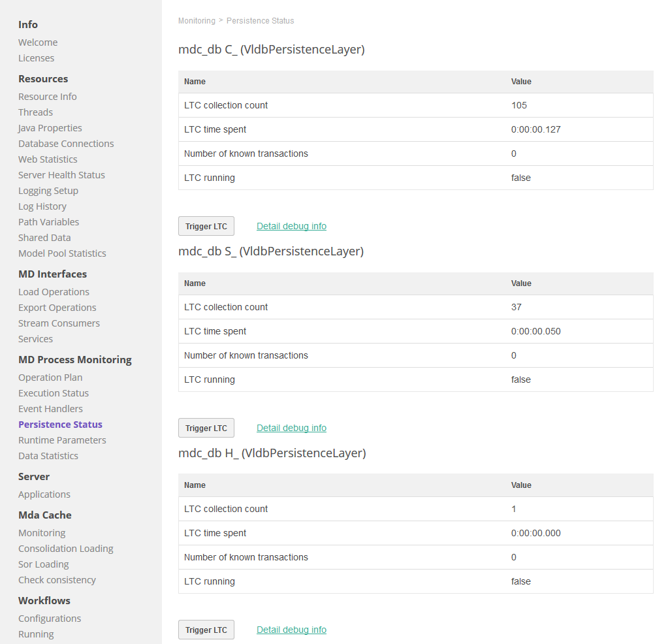Check the Threads resource page
Viewport: 668px width, 644px height.
(35, 112)
